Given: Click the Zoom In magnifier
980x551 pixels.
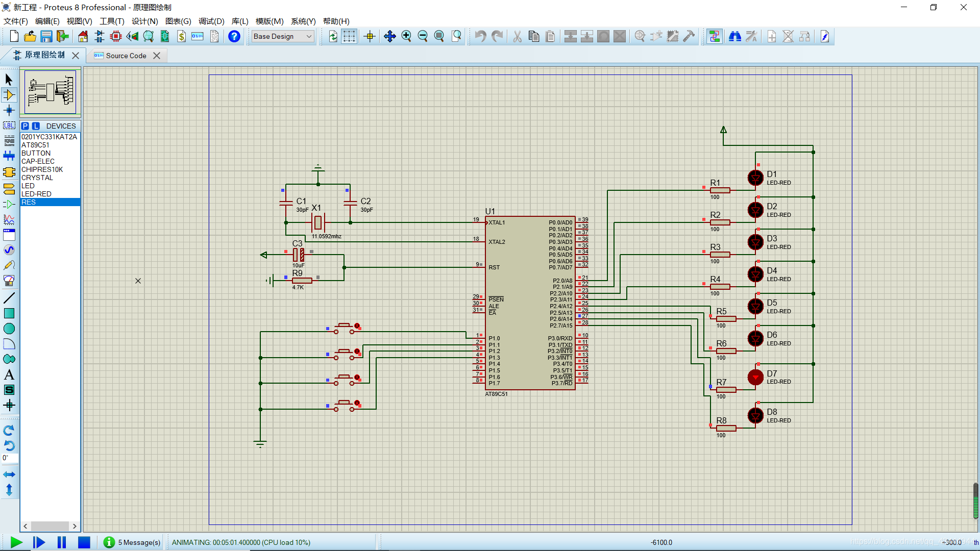Looking at the screenshot, I should 406,36.
